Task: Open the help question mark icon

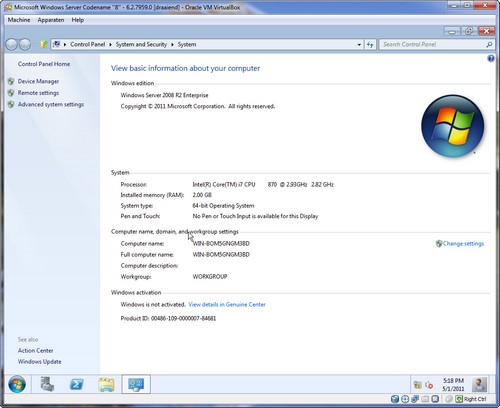Action: click(491, 59)
